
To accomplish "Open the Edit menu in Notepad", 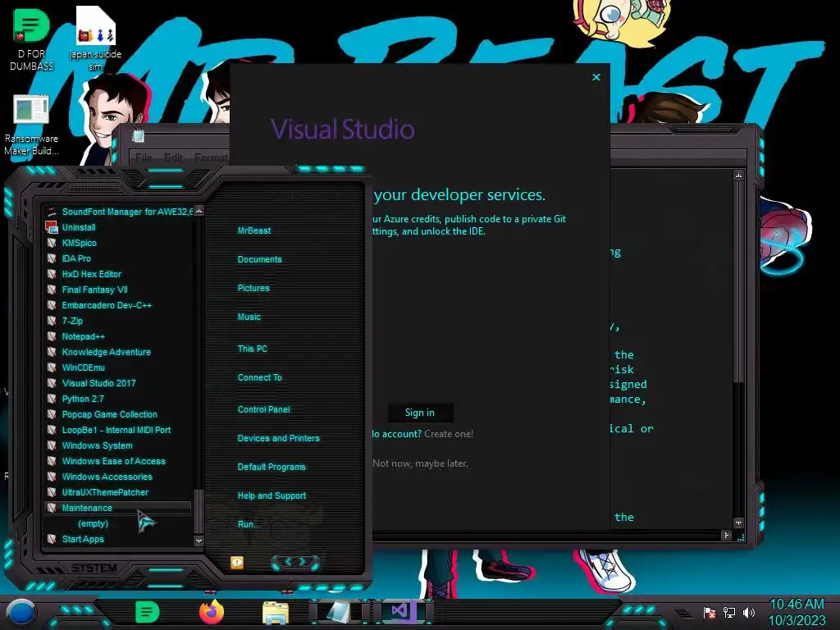I will coord(173,157).
